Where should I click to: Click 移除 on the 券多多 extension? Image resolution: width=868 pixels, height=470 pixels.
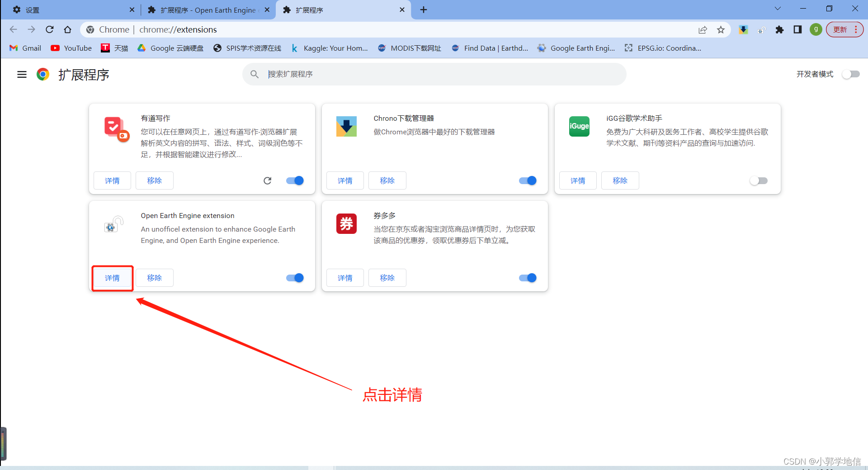pyautogui.click(x=387, y=278)
